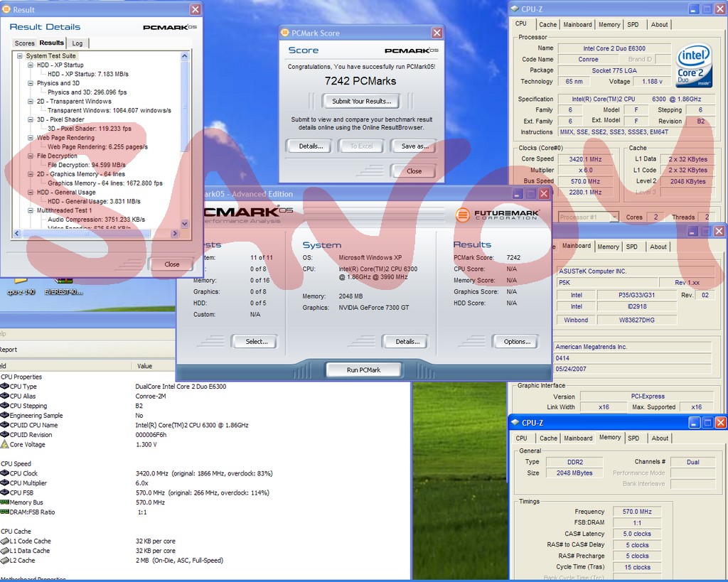Click the result tree scroll-down arrow
Image resolution: width=728 pixels, height=582 pixels.
184,224
